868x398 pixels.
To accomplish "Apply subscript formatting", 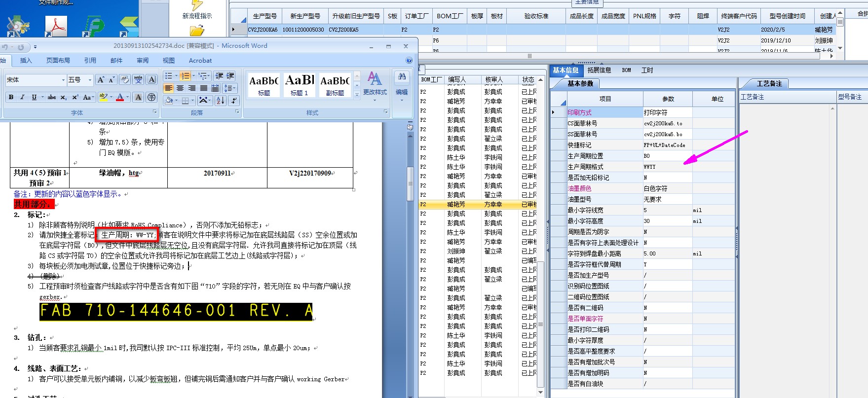I will (64, 97).
